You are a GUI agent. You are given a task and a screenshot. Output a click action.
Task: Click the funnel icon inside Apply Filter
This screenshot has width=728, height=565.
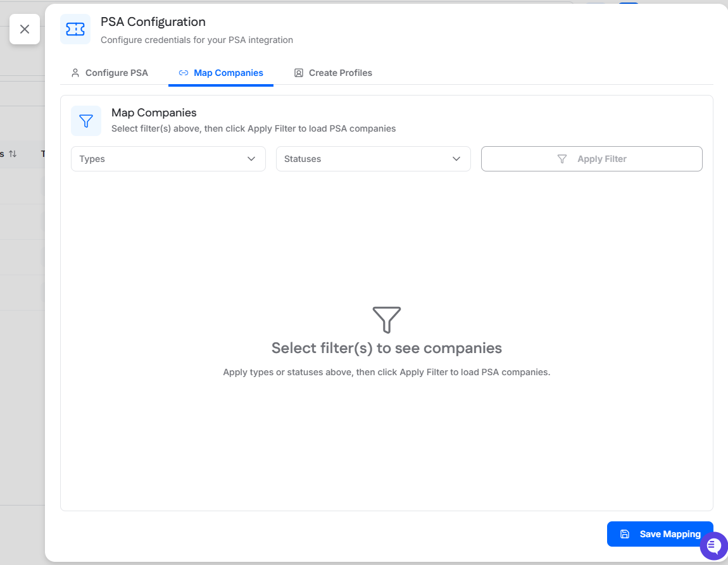(562, 159)
